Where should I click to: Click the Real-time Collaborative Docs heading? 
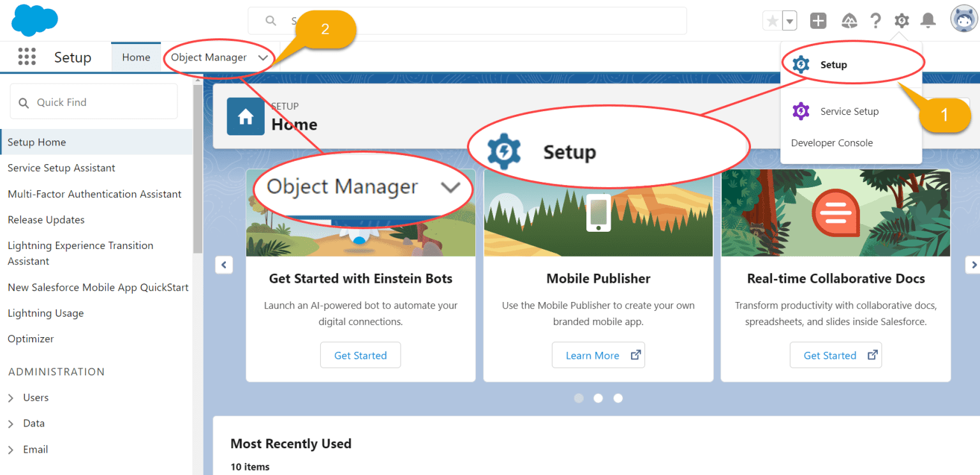tap(836, 278)
